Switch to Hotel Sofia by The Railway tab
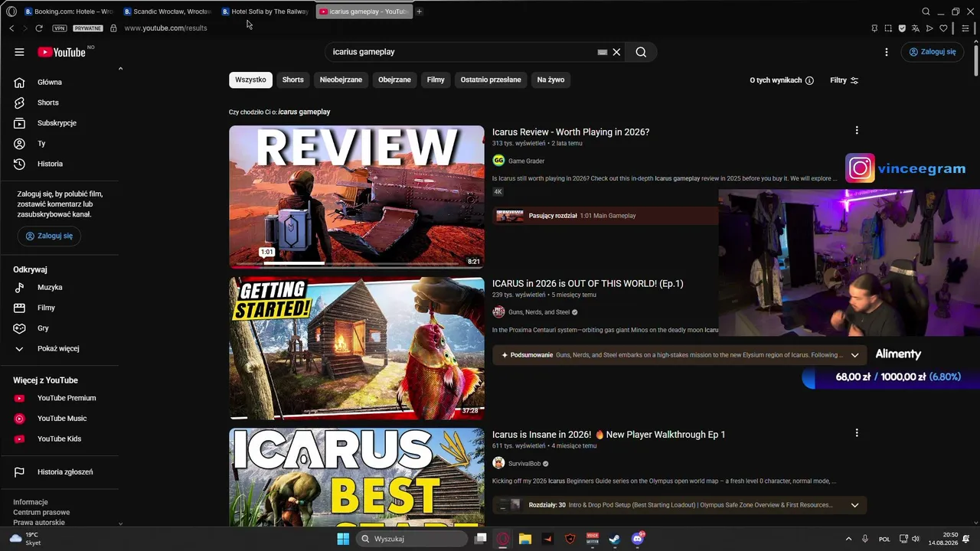 [265, 11]
